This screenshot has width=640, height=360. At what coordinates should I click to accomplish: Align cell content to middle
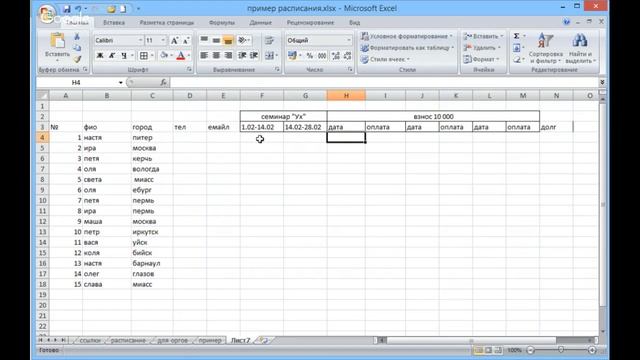point(216,40)
